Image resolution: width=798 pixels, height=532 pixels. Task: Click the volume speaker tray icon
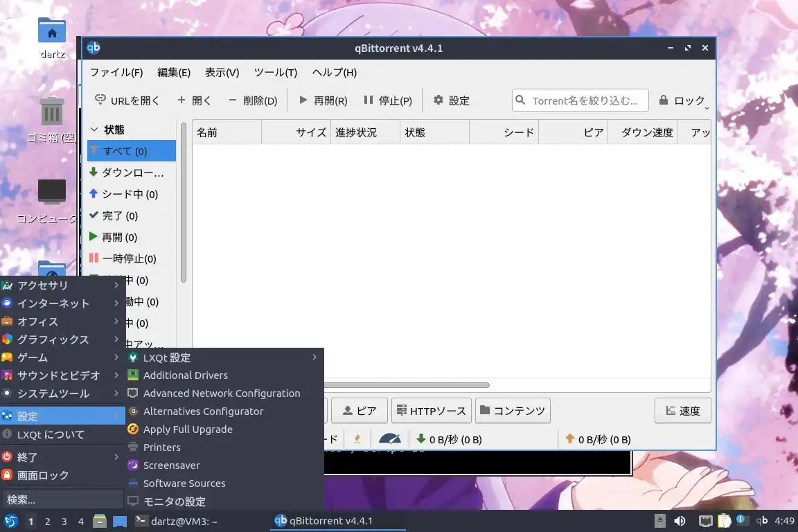(x=680, y=521)
